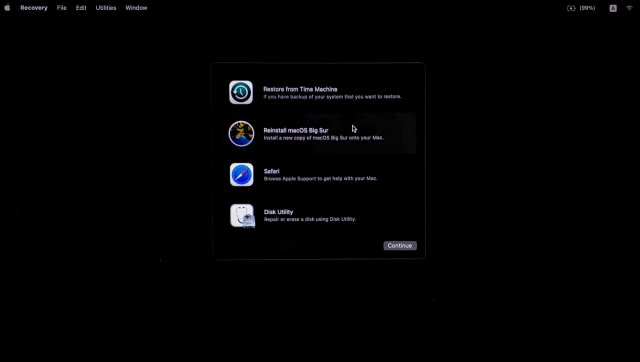Click the Continue button
This screenshot has width=640, height=362.
tap(400, 245)
